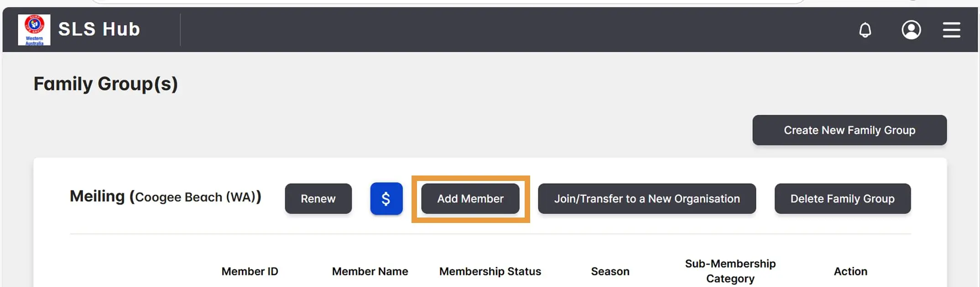This screenshot has width=980, height=287.
Task: Click the Member ID column header
Action: [x=250, y=271]
